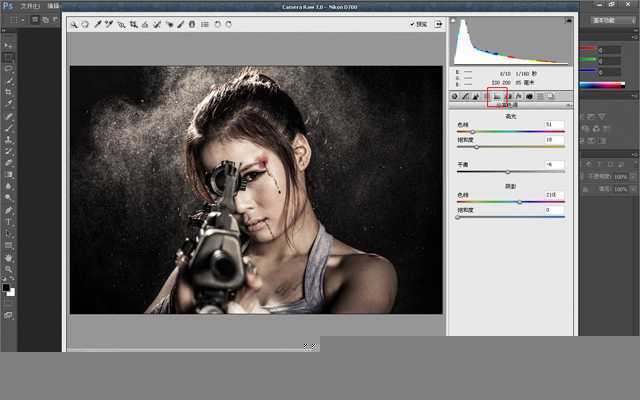The width and height of the screenshot is (640, 400).
Task: Pick the White Balance eyedropper tool
Action: pos(98,24)
